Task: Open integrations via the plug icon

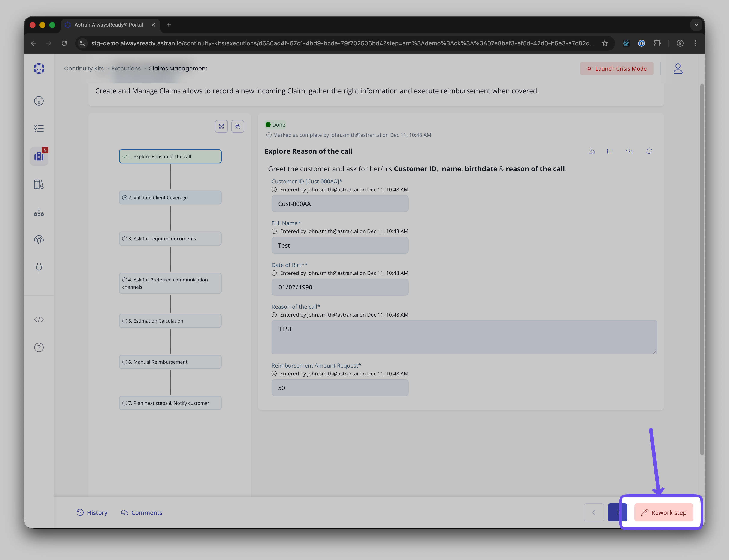Action: [x=39, y=268]
